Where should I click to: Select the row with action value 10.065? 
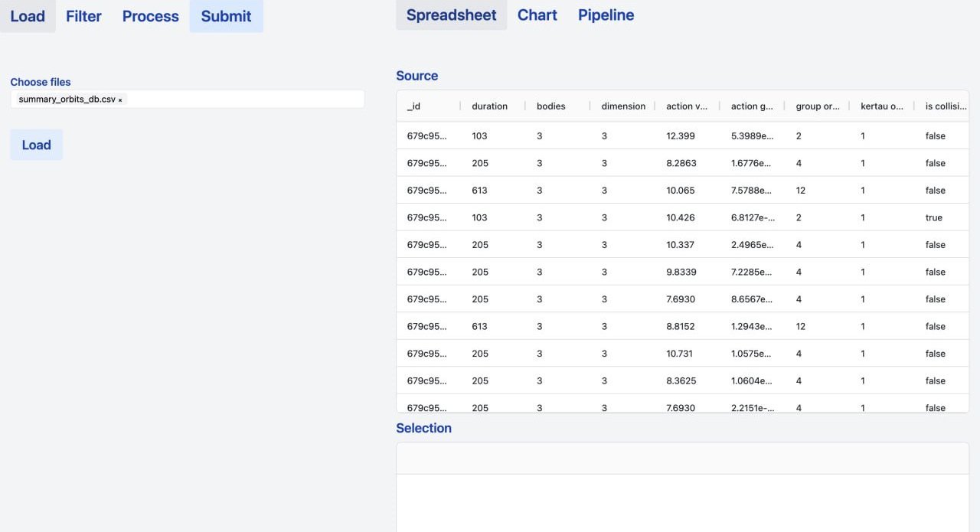pyautogui.click(x=682, y=190)
